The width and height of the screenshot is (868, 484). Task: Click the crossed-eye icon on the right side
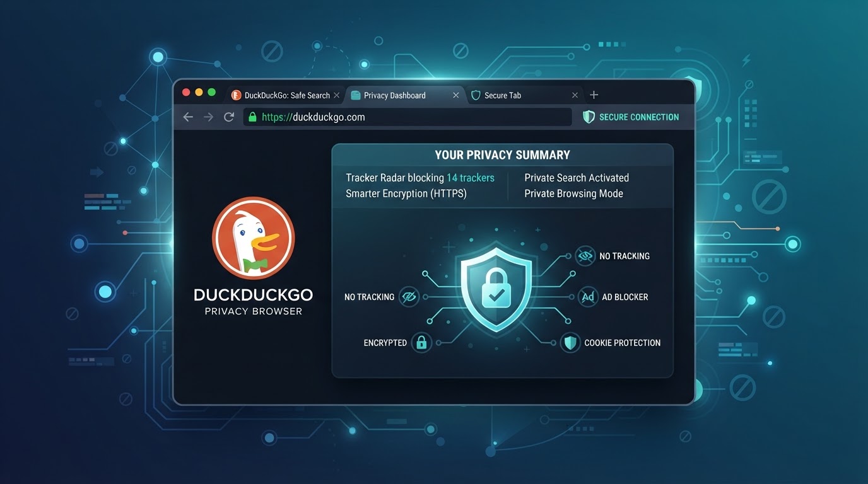pyautogui.click(x=585, y=256)
